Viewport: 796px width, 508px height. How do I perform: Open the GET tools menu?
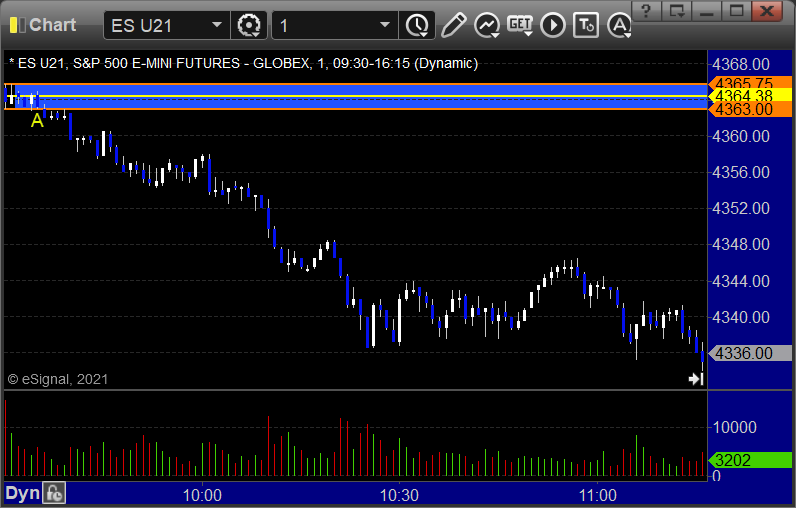click(520, 25)
